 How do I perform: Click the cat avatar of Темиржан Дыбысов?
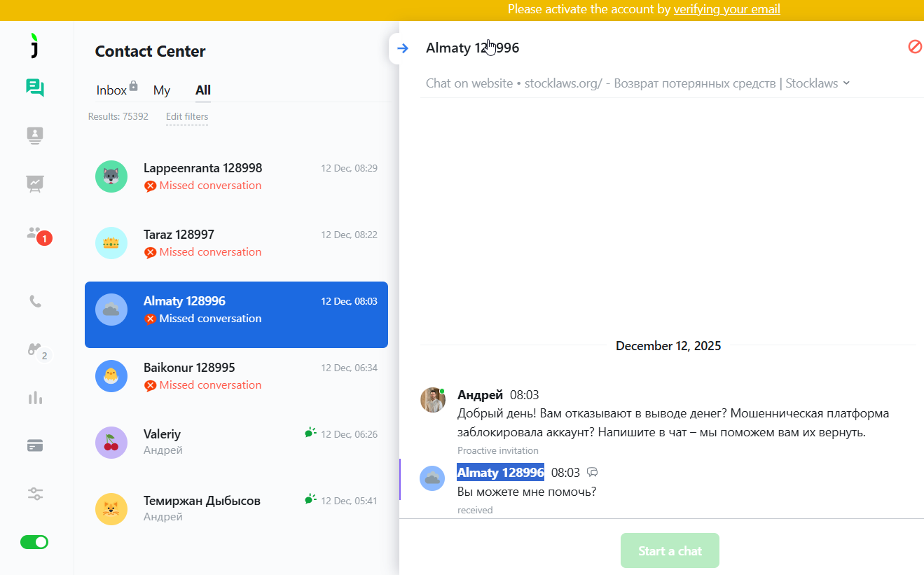pos(111,509)
